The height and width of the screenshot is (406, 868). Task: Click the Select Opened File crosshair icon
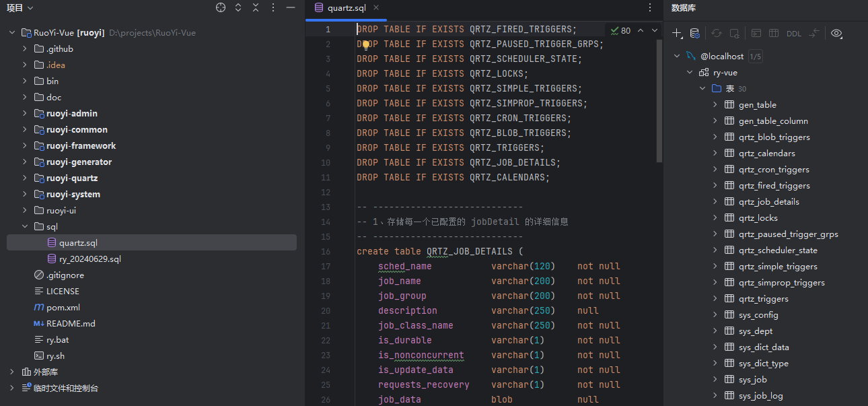pyautogui.click(x=221, y=8)
